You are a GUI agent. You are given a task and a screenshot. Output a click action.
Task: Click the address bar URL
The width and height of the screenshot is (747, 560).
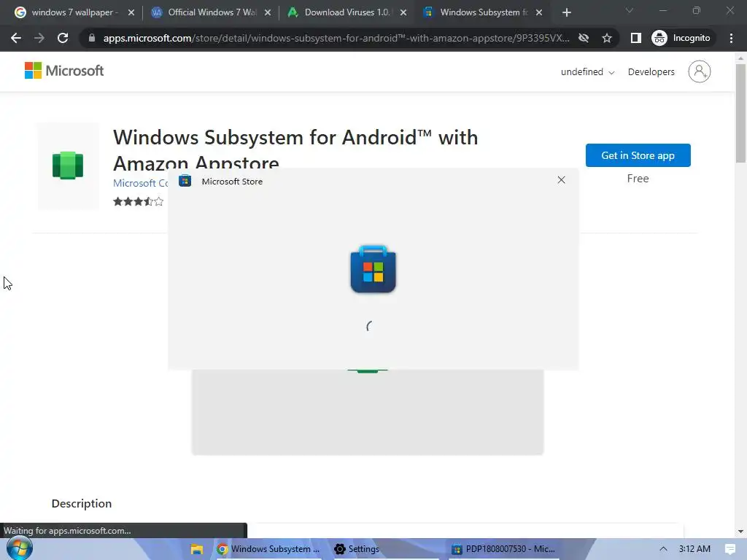click(x=336, y=38)
